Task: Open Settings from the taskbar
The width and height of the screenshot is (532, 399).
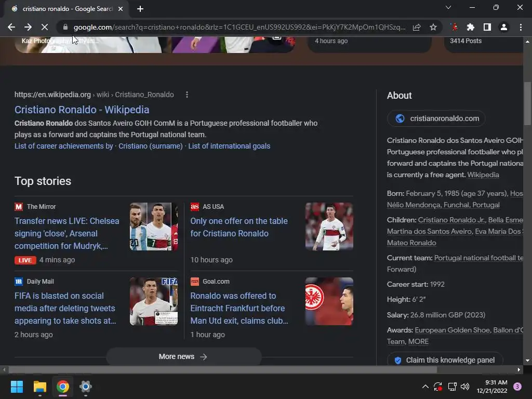Action: click(x=86, y=387)
